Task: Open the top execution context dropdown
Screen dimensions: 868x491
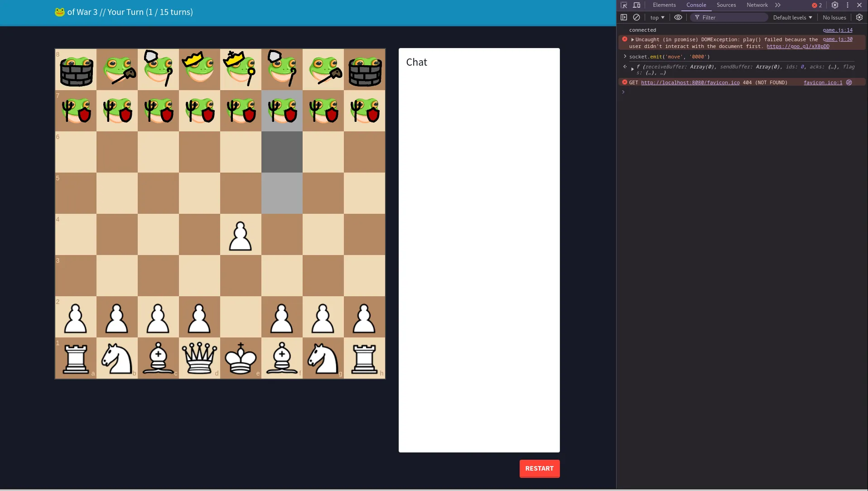Action: pyautogui.click(x=656, y=17)
